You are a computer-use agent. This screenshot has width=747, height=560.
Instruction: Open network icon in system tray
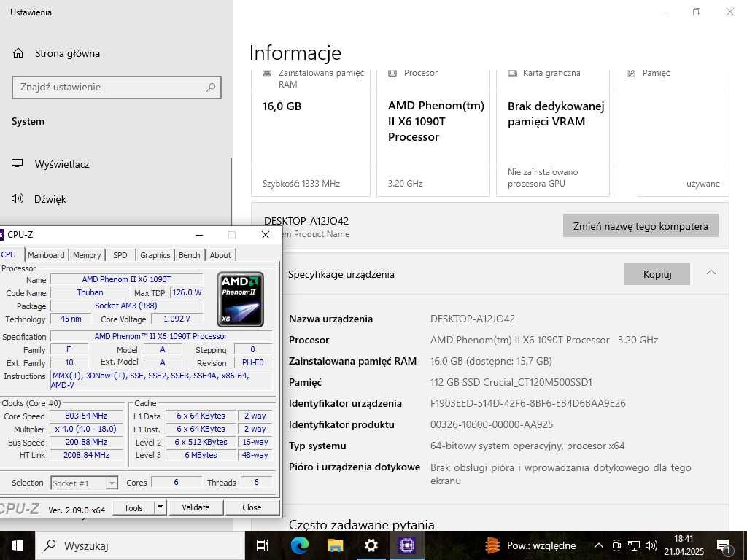pyautogui.click(x=634, y=545)
